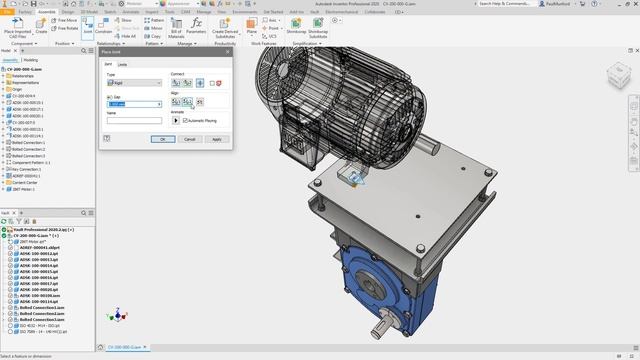
Task: Click the UCS work feature tool
Action: click(269, 36)
